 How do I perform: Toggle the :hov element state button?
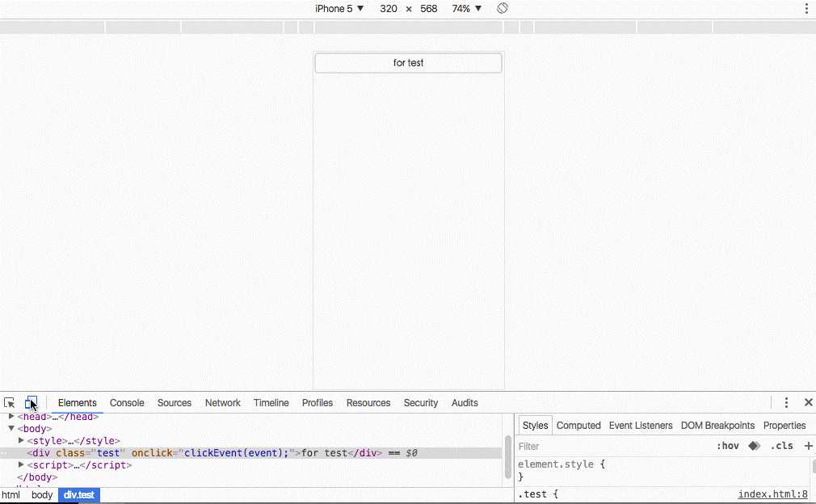[x=727, y=446]
